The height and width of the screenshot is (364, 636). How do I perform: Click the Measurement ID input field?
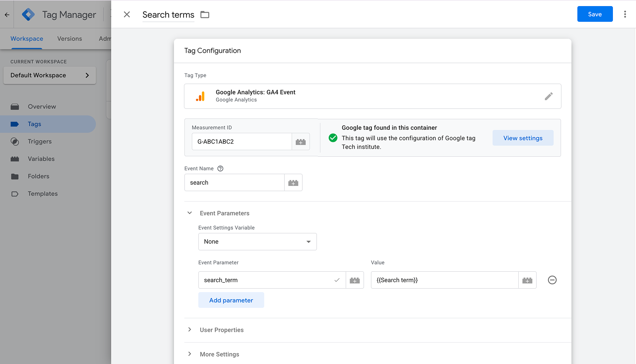pyautogui.click(x=242, y=142)
